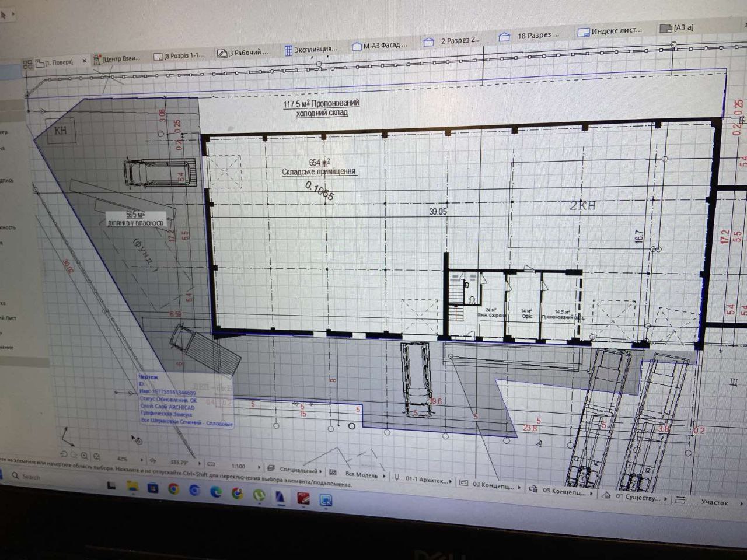Open Google Chrome from the taskbar
747x560 pixels.
coord(173,489)
